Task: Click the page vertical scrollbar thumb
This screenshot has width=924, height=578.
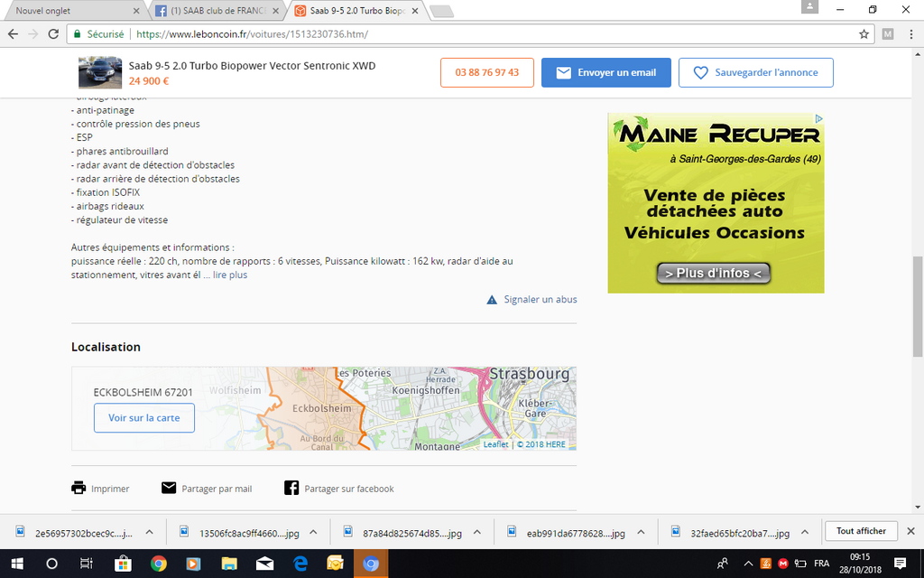Action: click(918, 307)
